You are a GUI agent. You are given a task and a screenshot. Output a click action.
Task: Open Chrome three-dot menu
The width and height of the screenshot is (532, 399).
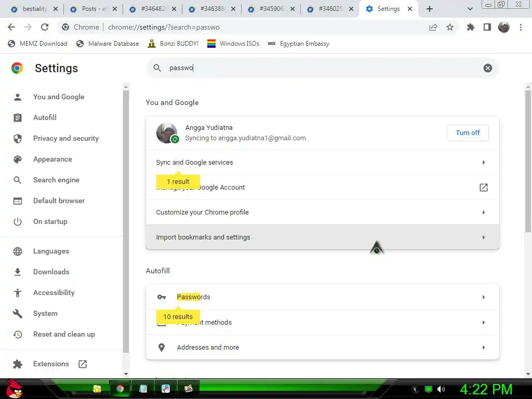click(x=521, y=27)
